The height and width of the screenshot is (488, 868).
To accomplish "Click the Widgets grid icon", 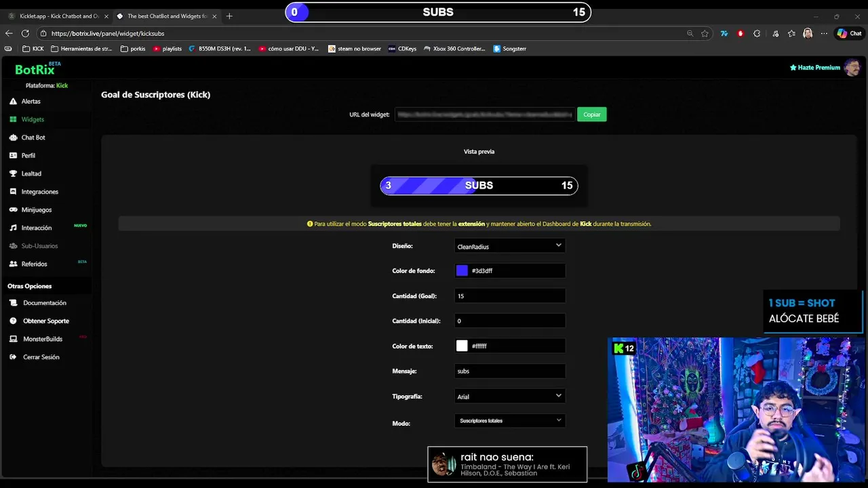I will [13, 119].
